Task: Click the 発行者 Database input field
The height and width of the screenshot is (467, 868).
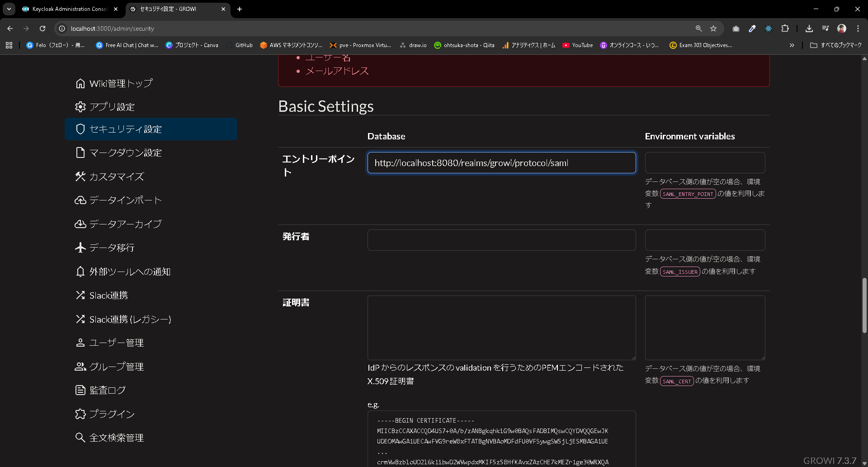Action: pyautogui.click(x=501, y=240)
